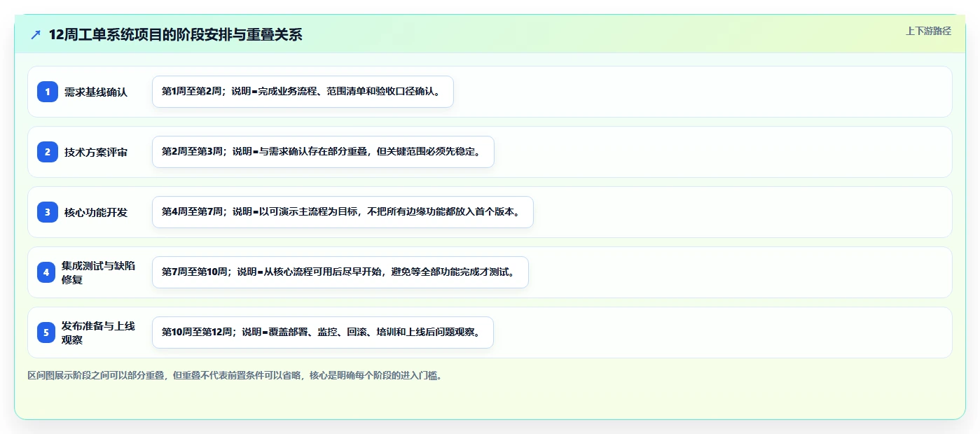Click the 第7周至第10周 description box
This screenshot has width=980, height=434.
point(340,272)
